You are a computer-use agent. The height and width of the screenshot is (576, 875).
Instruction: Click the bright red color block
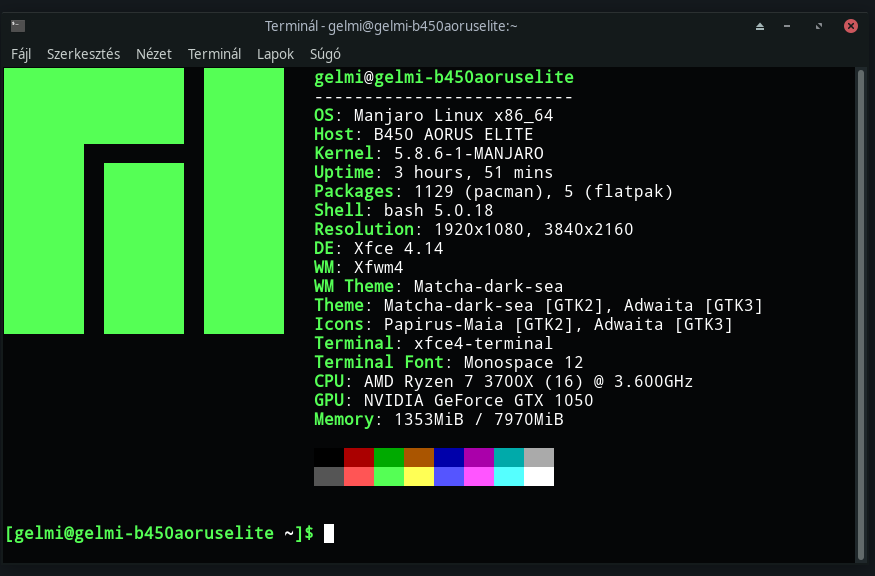359,476
